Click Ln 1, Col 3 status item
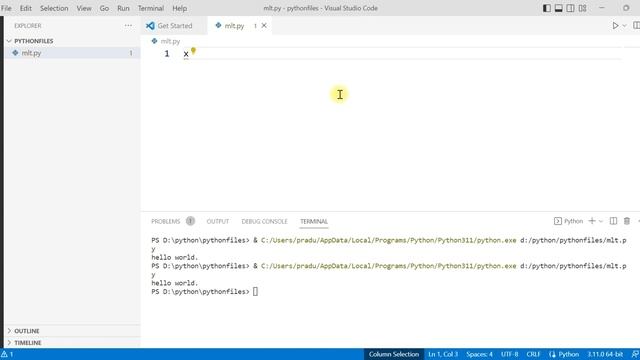This screenshot has height=360, width=640. (443, 354)
